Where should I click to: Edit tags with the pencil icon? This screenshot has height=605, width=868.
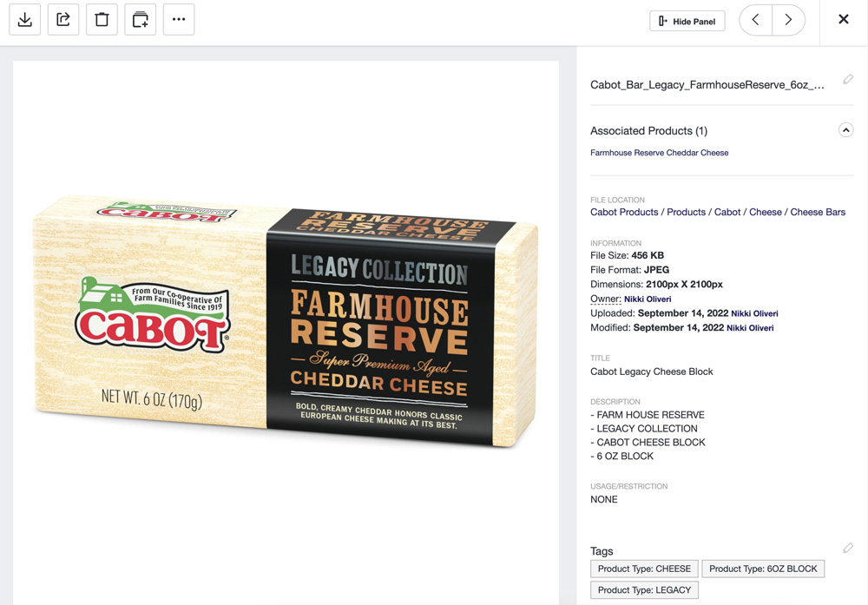click(x=847, y=548)
